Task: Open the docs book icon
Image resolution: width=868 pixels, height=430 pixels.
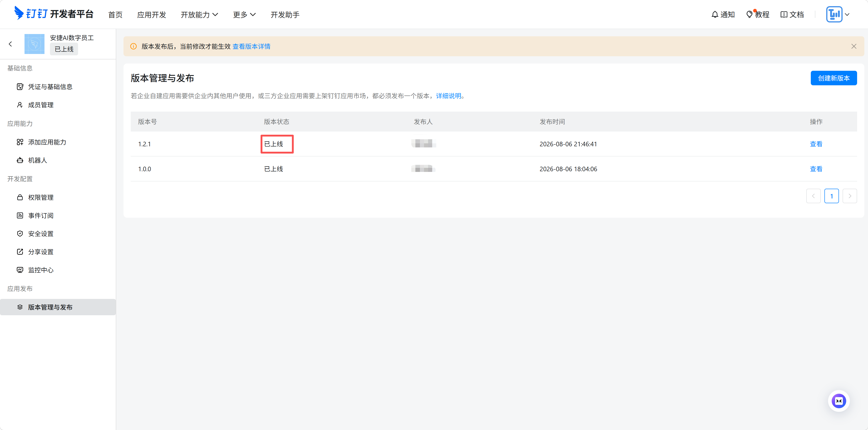Action: [x=784, y=15]
